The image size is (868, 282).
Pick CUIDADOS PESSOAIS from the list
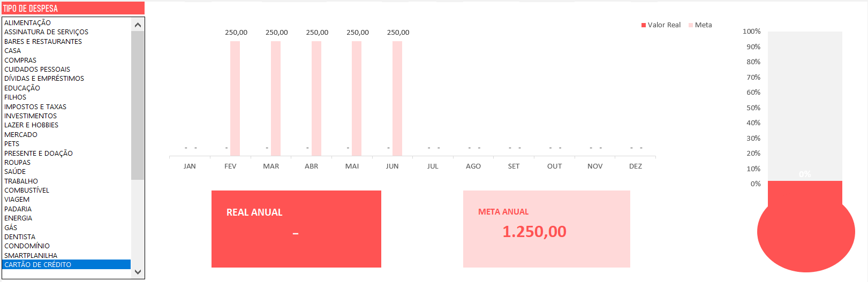[37, 70]
